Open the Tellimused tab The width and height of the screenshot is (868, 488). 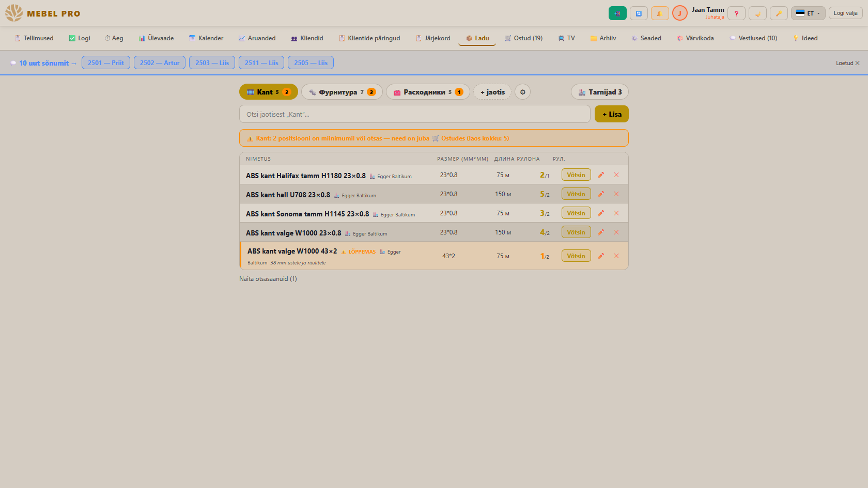[34, 38]
